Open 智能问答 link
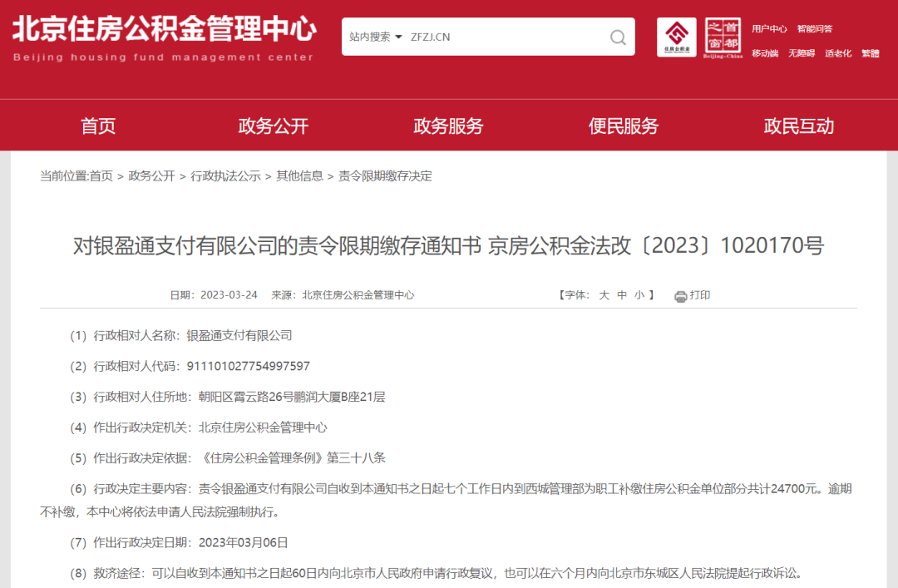The width and height of the screenshot is (898, 588). click(814, 28)
